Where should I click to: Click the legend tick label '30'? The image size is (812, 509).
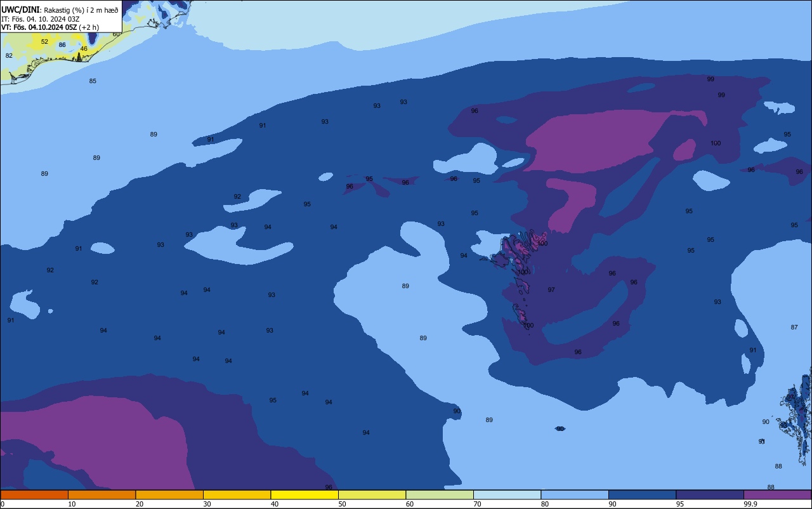[207, 504]
